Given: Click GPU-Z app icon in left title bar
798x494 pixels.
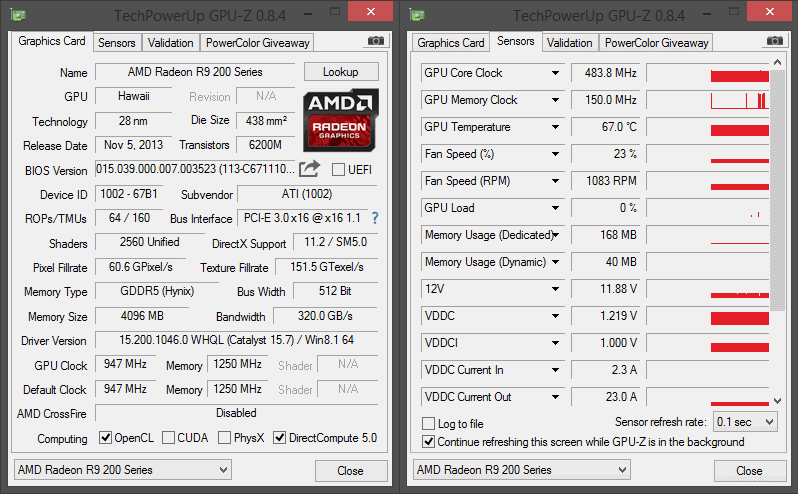Looking at the screenshot, I should pyautogui.click(x=18, y=15).
